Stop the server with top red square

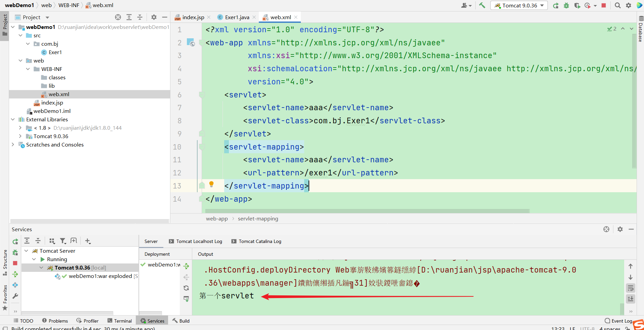pyautogui.click(x=604, y=5)
